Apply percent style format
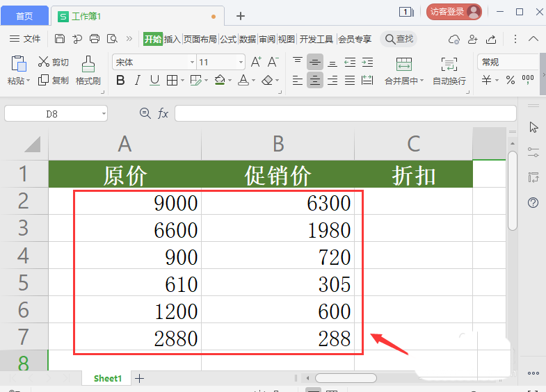 point(511,81)
